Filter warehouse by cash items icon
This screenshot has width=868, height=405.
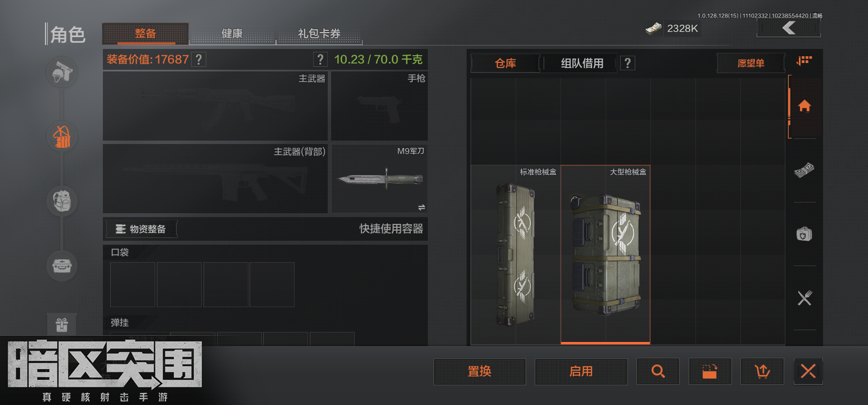[x=804, y=170]
